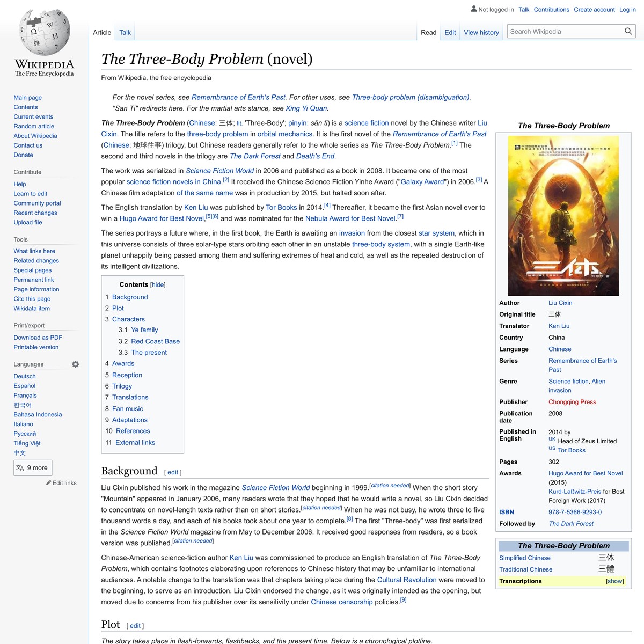This screenshot has width=644, height=644.
Task: Click the 文A language icon near 9 more
Action: coord(20,467)
